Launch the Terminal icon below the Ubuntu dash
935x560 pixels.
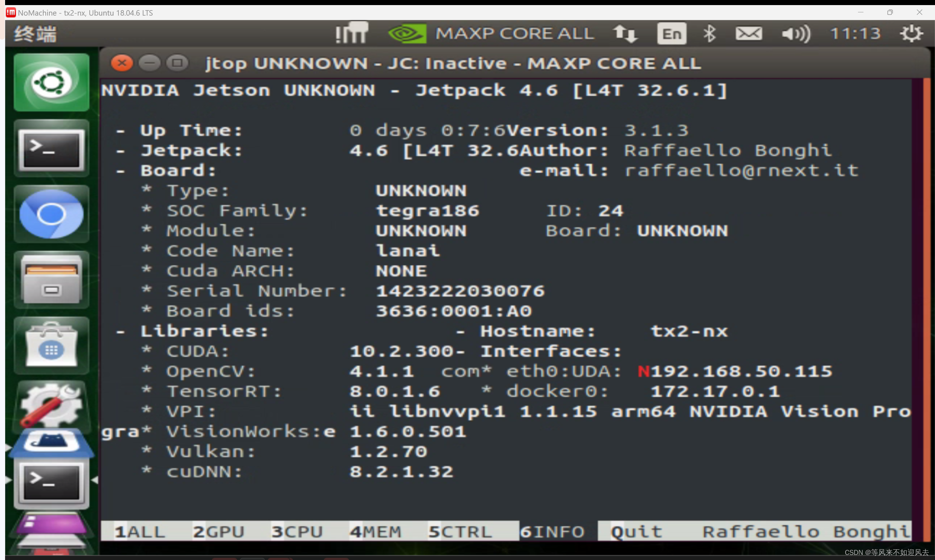click(x=51, y=148)
